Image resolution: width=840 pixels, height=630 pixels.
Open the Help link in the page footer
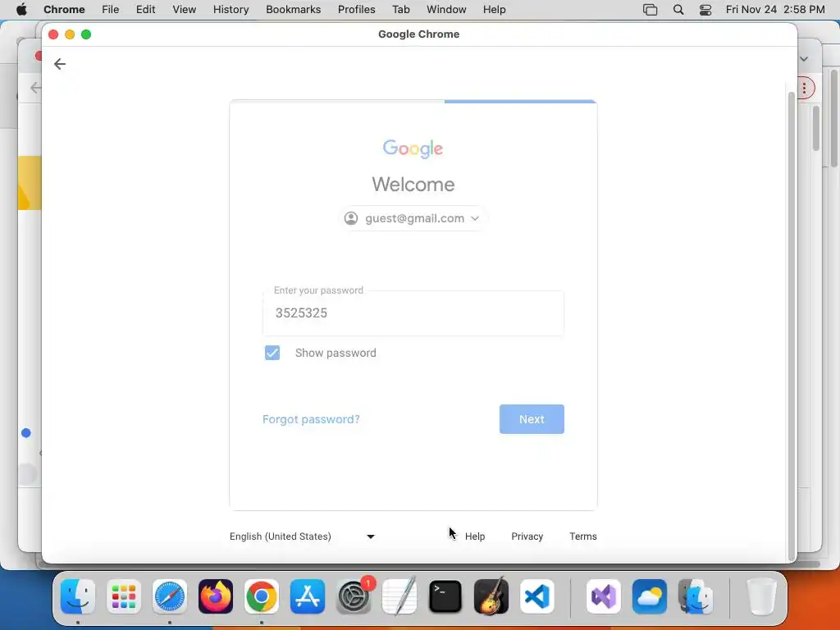(475, 536)
